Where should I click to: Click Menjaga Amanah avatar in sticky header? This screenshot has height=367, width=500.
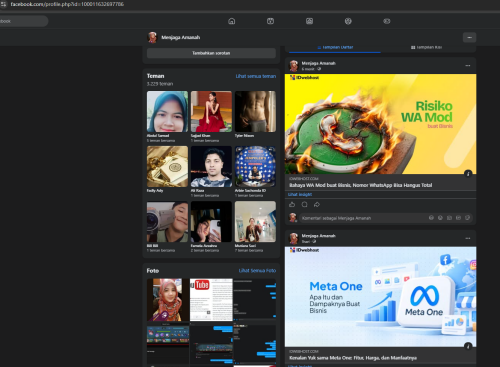152,37
